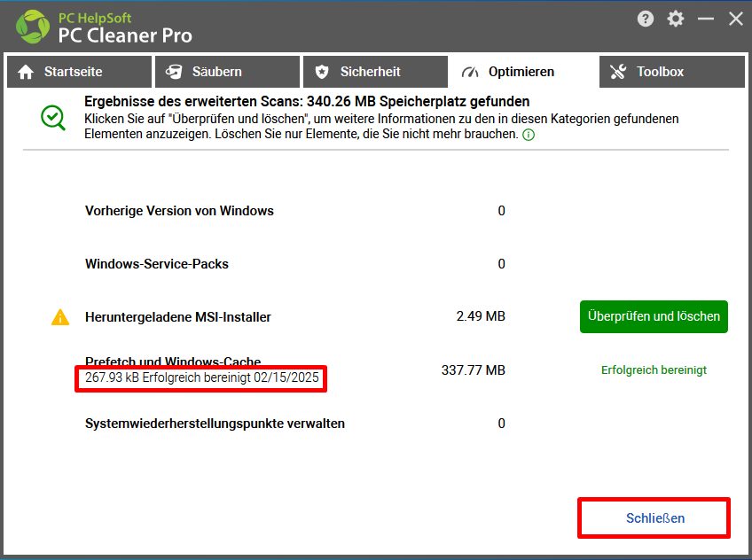The height and width of the screenshot is (560, 752).
Task: Click the Überprüfen und löschen button
Action: coord(654,316)
